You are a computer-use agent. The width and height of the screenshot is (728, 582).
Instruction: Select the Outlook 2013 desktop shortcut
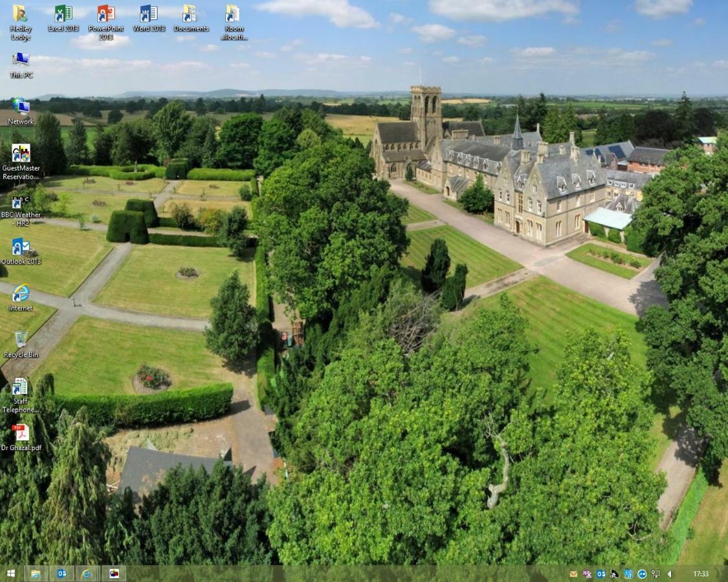(21, 251)
